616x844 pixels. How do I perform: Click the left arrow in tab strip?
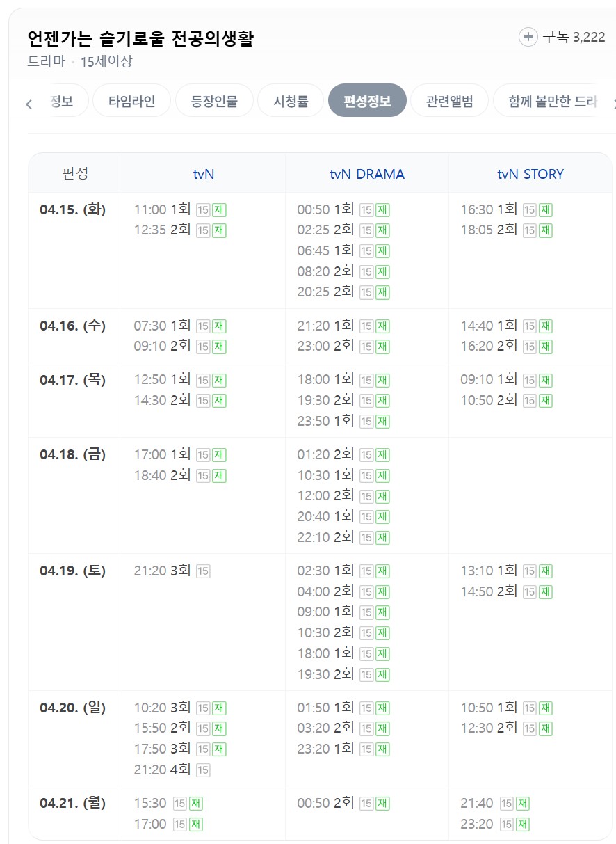tap(29, 104)
